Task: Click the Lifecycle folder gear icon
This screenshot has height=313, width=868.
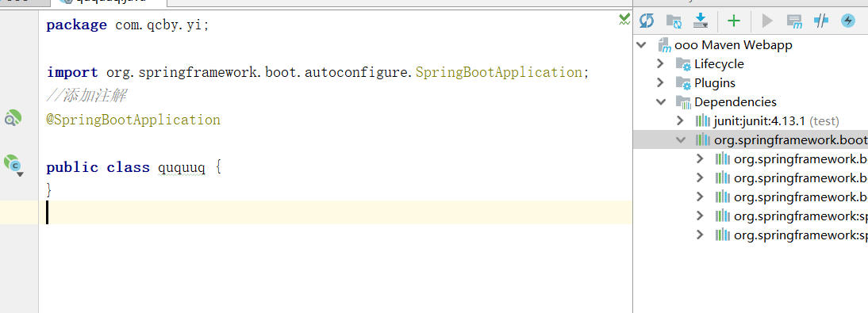Action: 684,64
